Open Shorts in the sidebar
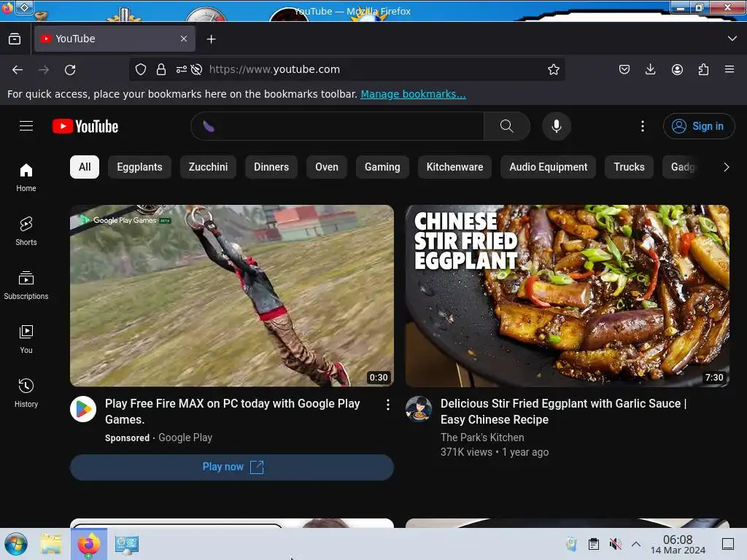 tap(26, 231)
